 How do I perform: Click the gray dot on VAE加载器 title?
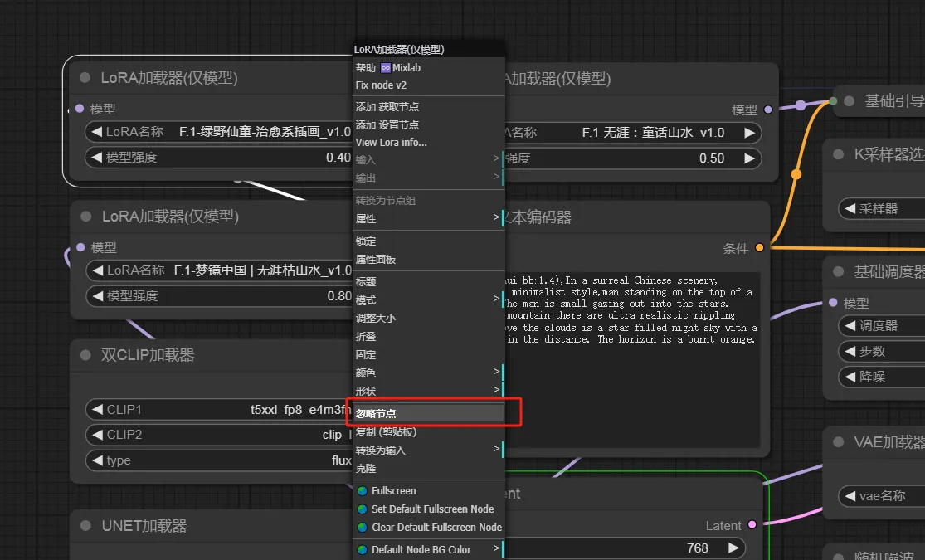pos(838,443)
